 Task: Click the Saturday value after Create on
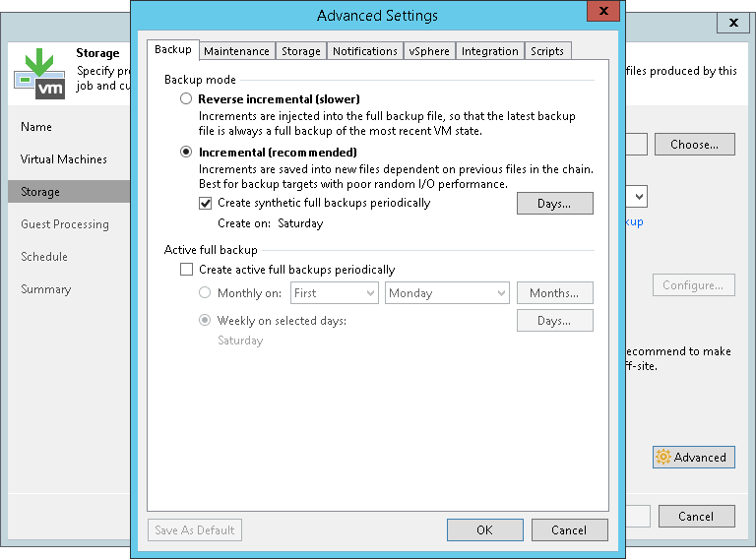click(300, 223)
